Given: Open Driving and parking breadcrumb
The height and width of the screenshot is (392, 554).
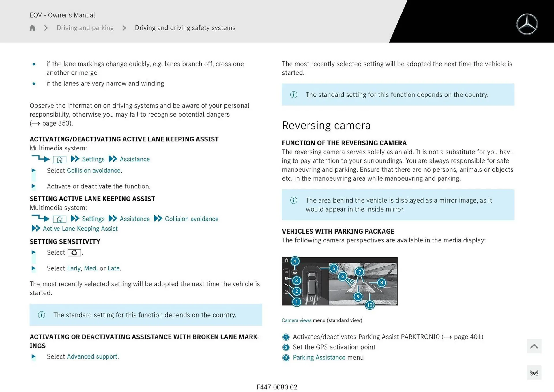Looking at the screenshot, I should point(85,28).
